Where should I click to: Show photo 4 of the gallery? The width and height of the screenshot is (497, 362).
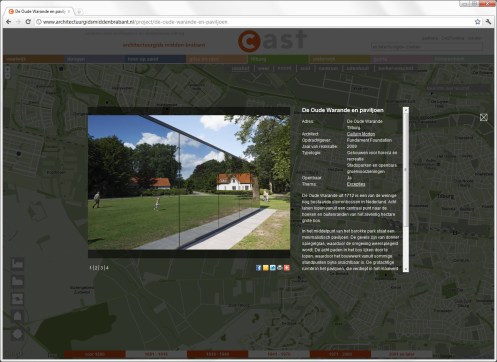tap(107, 268)
